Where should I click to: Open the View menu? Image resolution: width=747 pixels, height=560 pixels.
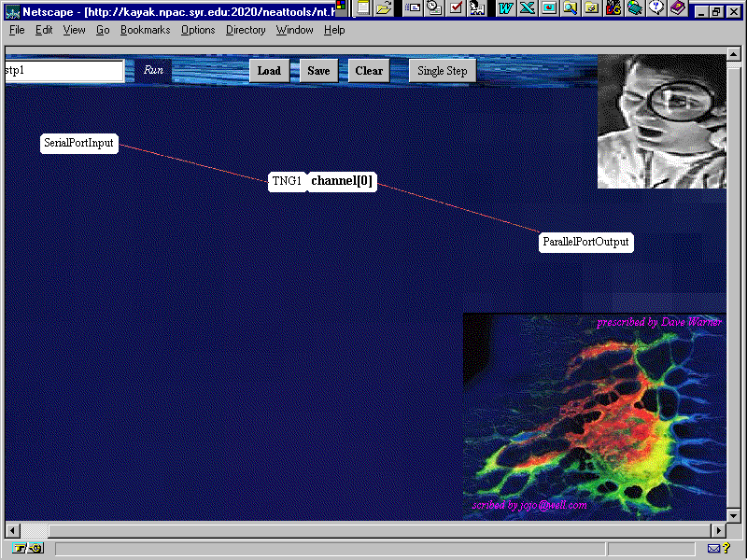point(74,30)
